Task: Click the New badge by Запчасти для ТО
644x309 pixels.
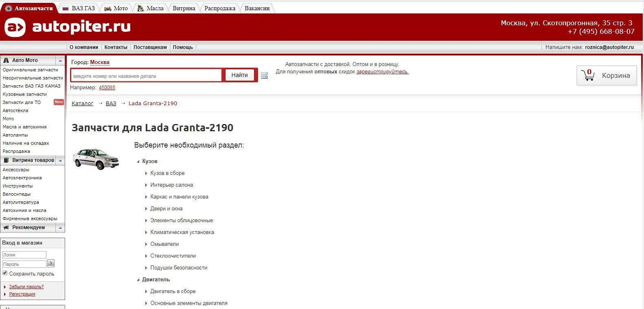Action: coord(59,102)
